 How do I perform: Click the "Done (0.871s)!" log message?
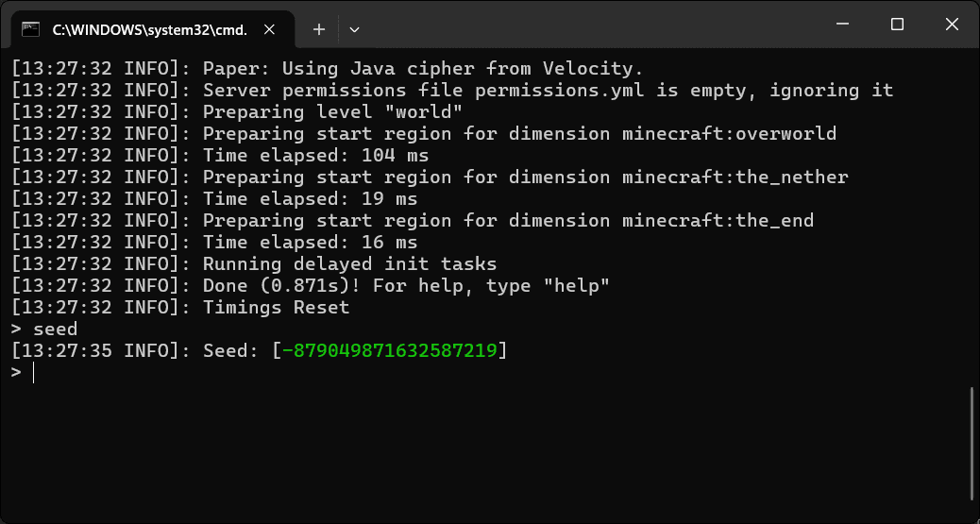pos(282,286)
